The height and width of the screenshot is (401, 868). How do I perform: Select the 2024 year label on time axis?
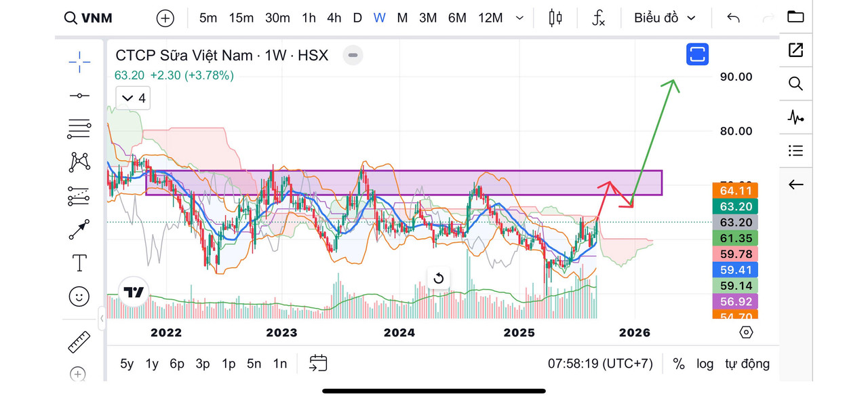[x=399, y=332]
